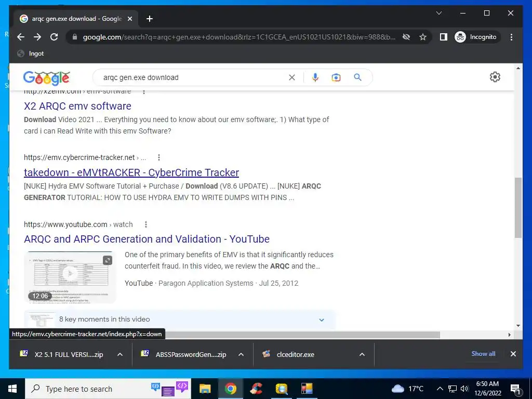Open ARQC and ARPC Generation YouTube link
The width and height of the screenshot is (532, 399).
pyautogui.click(x=147, y=239)
